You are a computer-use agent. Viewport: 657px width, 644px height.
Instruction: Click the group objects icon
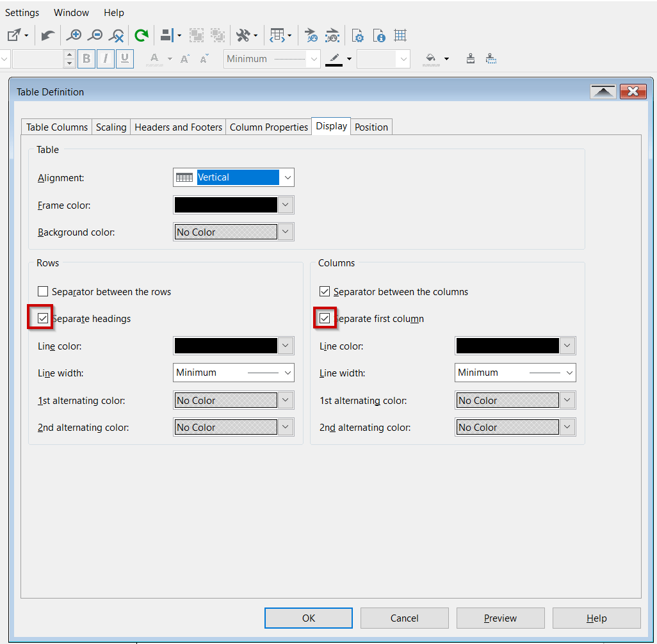[x=197, y=35]
